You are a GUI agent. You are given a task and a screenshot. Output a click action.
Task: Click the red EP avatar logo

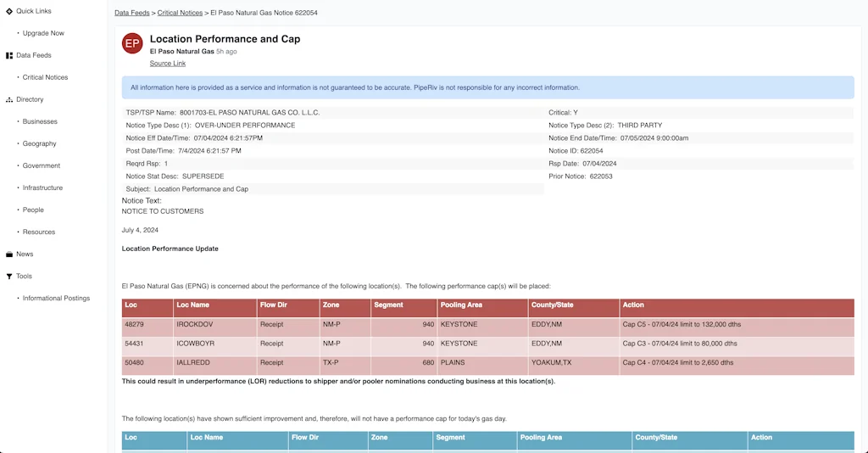(x=132, y=43)
